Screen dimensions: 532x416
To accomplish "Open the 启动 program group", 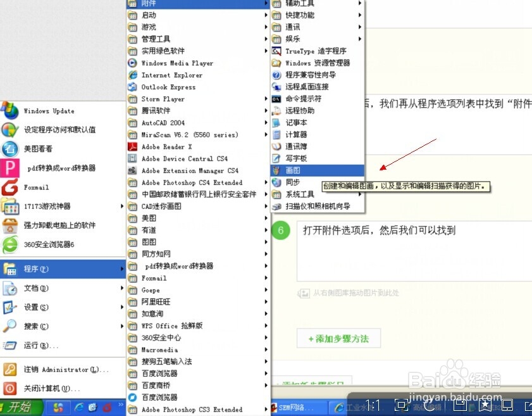I will coord(198,15).
